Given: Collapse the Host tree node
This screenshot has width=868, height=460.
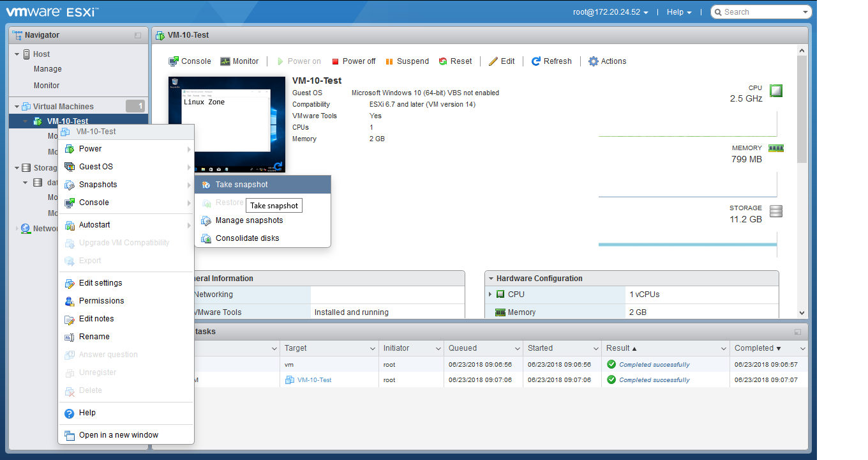Looking at the screenshot, I should coord(17,54).
